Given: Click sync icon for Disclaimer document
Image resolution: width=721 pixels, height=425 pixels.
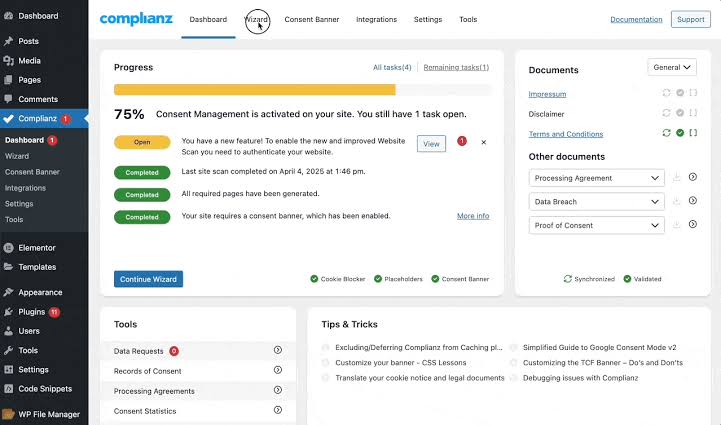Looking at the screenshot, I should (x=666, y=113).
